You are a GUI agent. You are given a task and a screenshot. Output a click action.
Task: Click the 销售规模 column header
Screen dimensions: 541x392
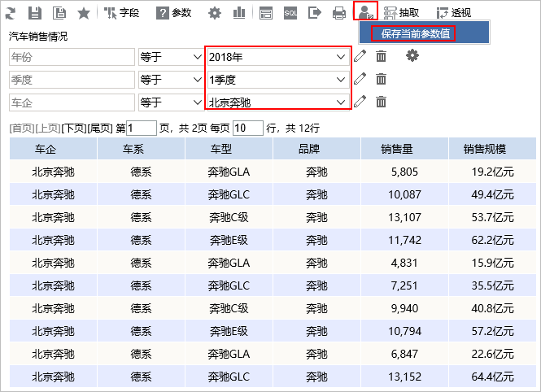(493, 149)
